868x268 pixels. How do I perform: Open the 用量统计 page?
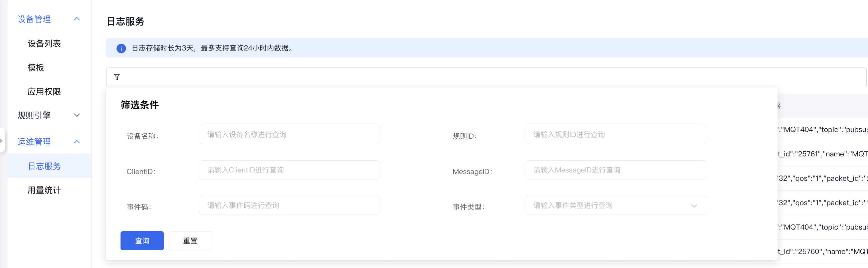click(x=44, y=190)
